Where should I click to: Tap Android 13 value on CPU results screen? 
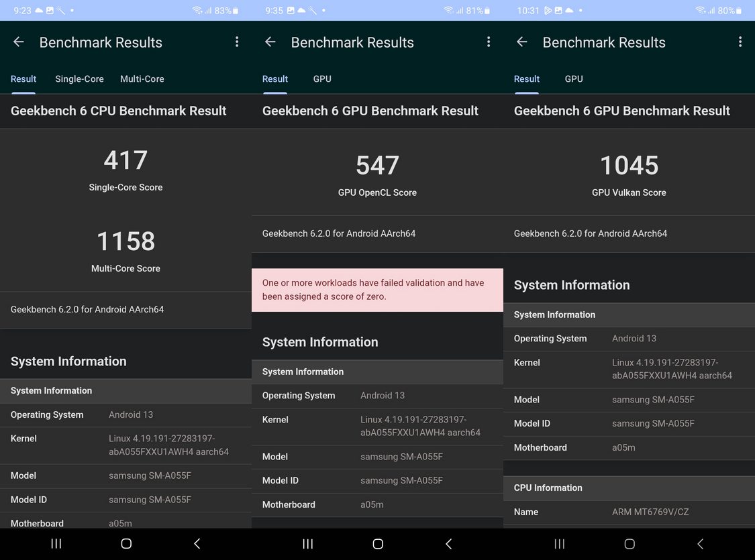(131, 414)
